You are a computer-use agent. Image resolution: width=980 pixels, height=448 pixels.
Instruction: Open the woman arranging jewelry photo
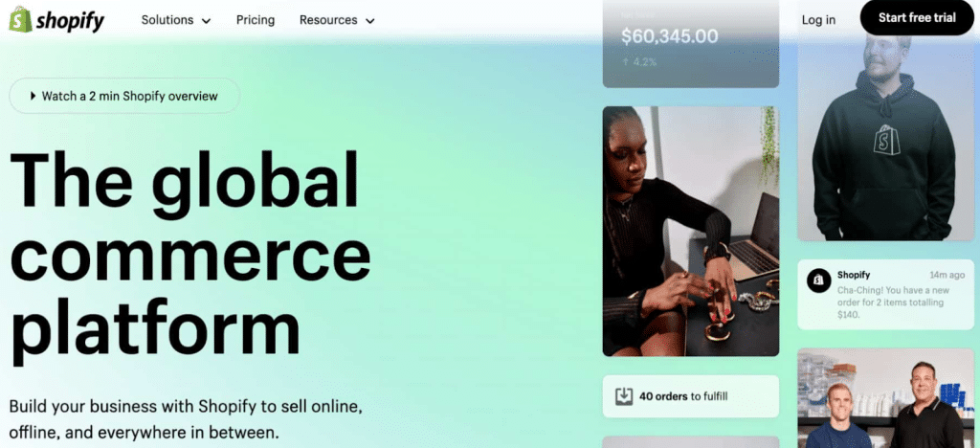(x=691, y=232)
